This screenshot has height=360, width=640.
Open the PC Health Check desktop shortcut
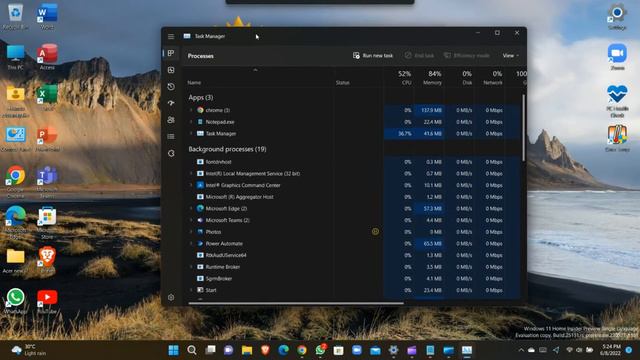(x=617, y=101)
